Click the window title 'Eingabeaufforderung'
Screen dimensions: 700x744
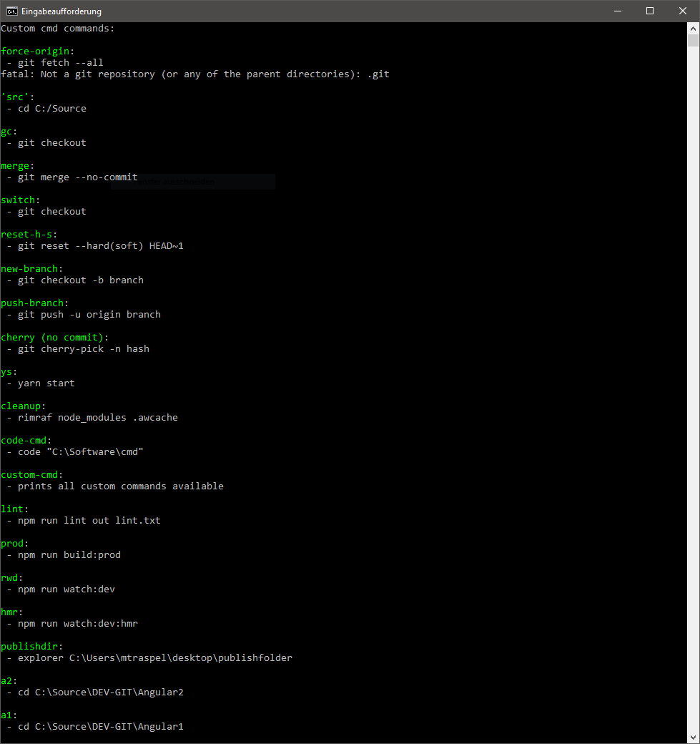coord(61,11)
